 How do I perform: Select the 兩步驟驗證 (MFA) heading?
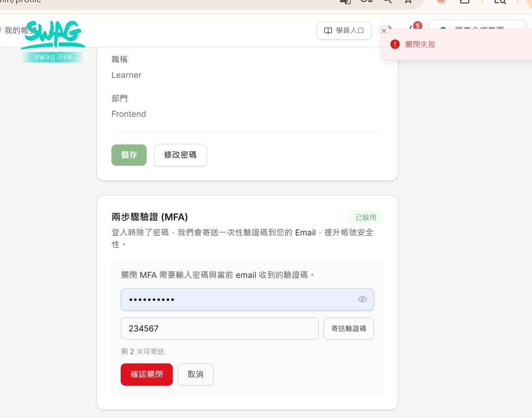[x=150, y=217]
